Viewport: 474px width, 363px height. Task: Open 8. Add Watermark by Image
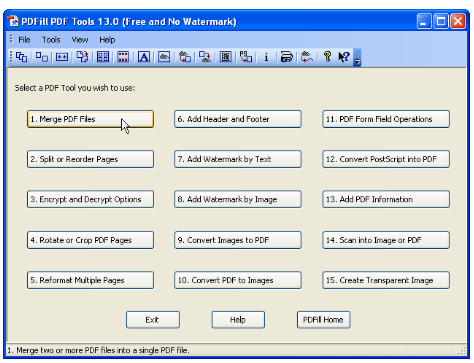[x=238, y=199]
